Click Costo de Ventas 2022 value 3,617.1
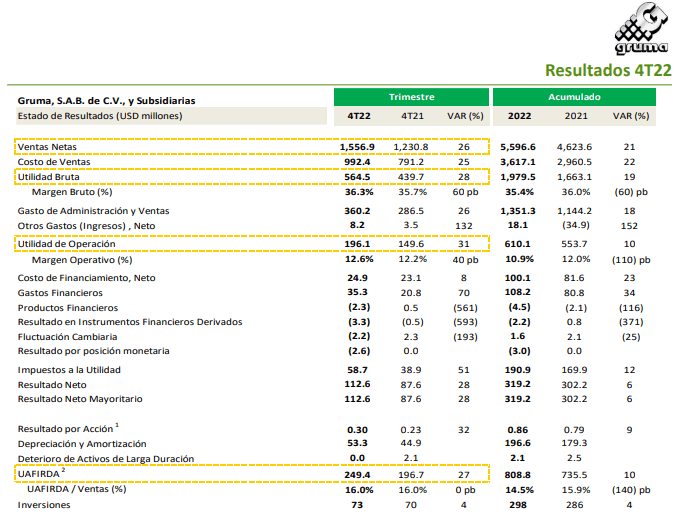This screenshot has width=677, height=517. tap(518, 162)
